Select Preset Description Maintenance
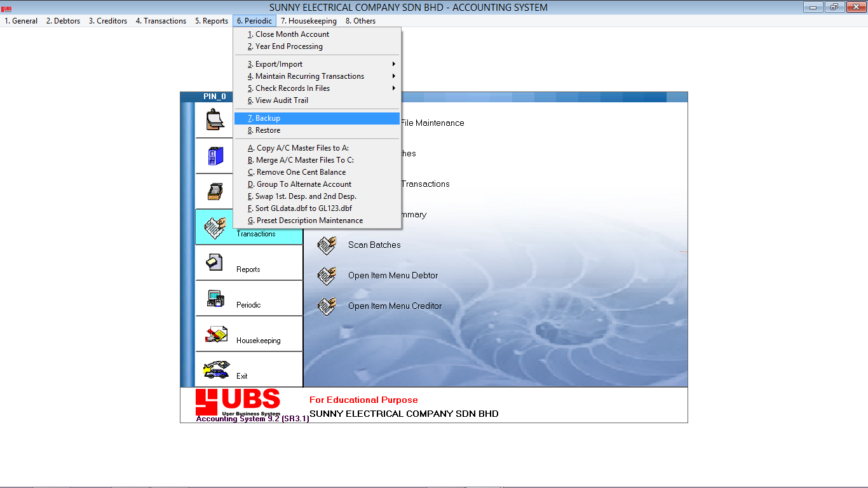868x488 pixels. tap(306, 220)
